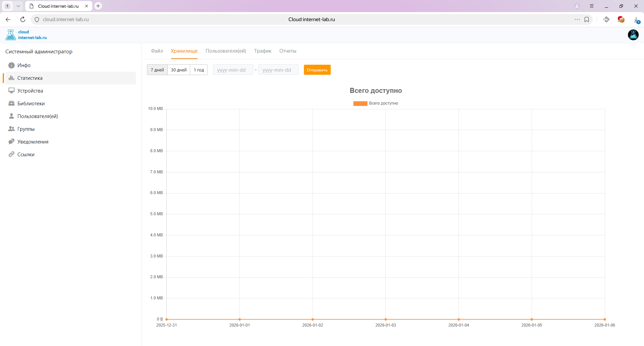Viewport: 644px width, 346px height.
Task: Switch range to 30 дней
Action: [179, 70]
